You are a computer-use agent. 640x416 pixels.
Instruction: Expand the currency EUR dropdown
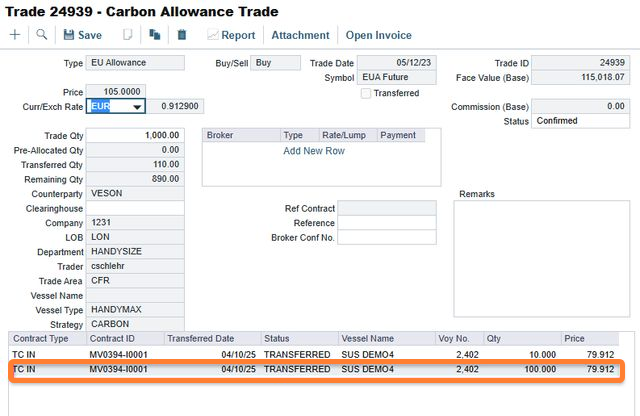click(x=136, y=107)
